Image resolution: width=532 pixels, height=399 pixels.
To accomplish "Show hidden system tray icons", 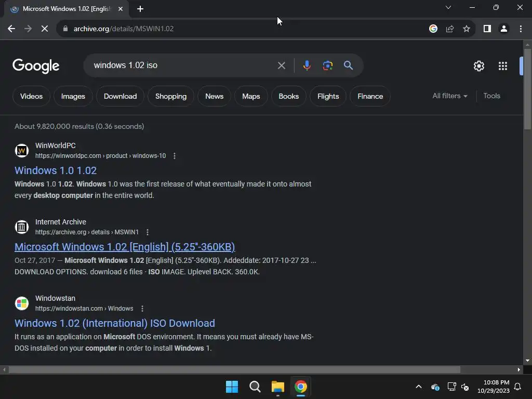I will [419, 387].
